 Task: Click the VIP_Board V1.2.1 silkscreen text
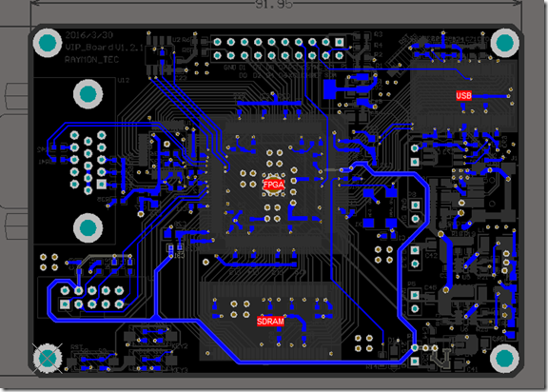[104, 48]
